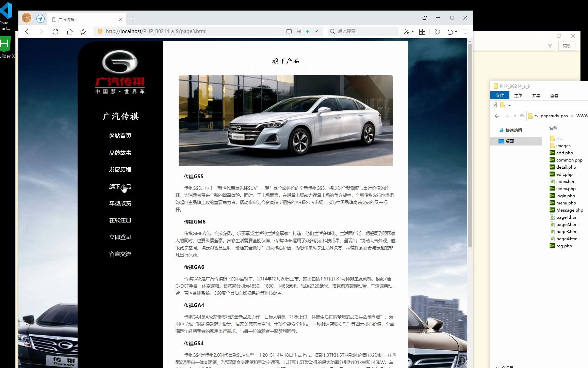
Task: Go to the browser home page
Action: pos(70,32)
